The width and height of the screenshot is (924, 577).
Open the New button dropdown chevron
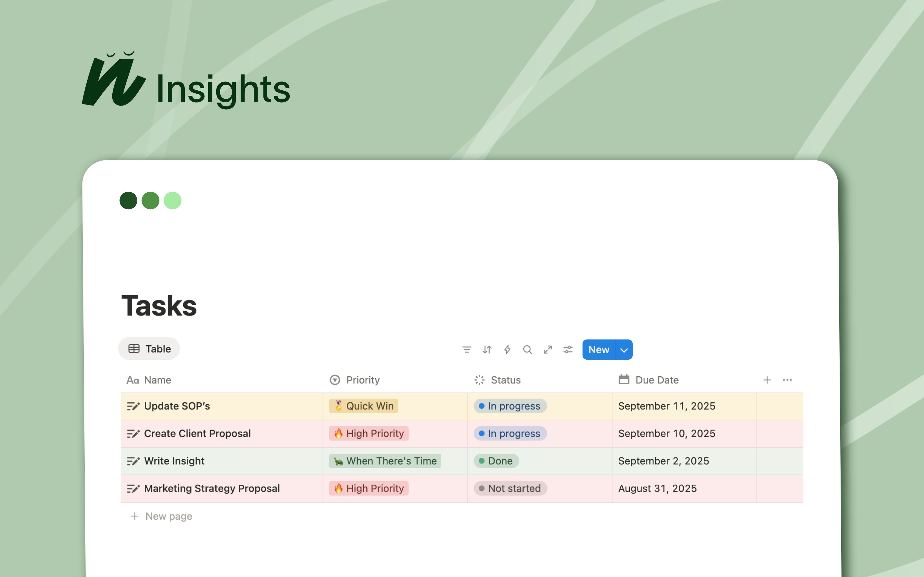tap(624, 349)
